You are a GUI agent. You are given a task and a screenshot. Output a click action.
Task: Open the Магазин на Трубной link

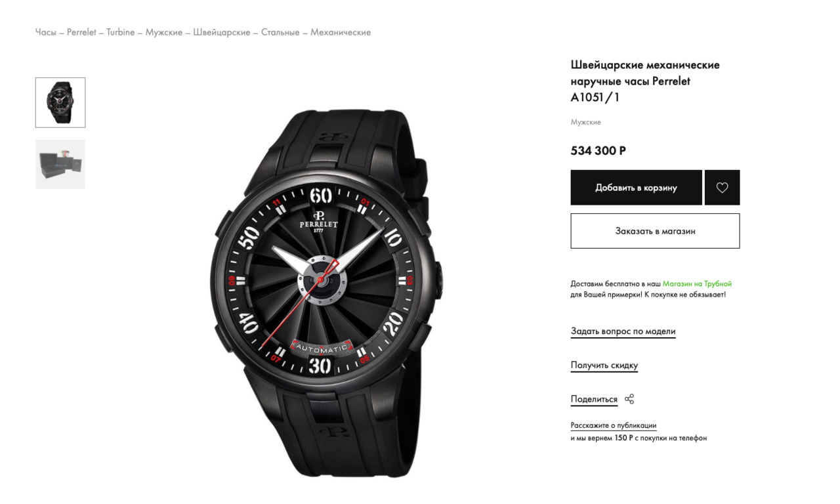[x=697, y=283]
